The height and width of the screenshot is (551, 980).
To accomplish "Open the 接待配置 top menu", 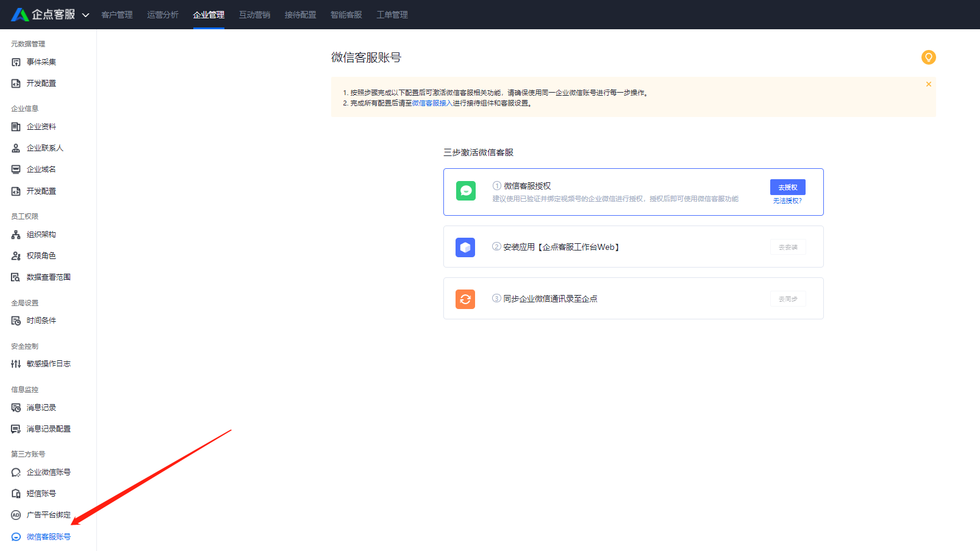I will [300, 15].
